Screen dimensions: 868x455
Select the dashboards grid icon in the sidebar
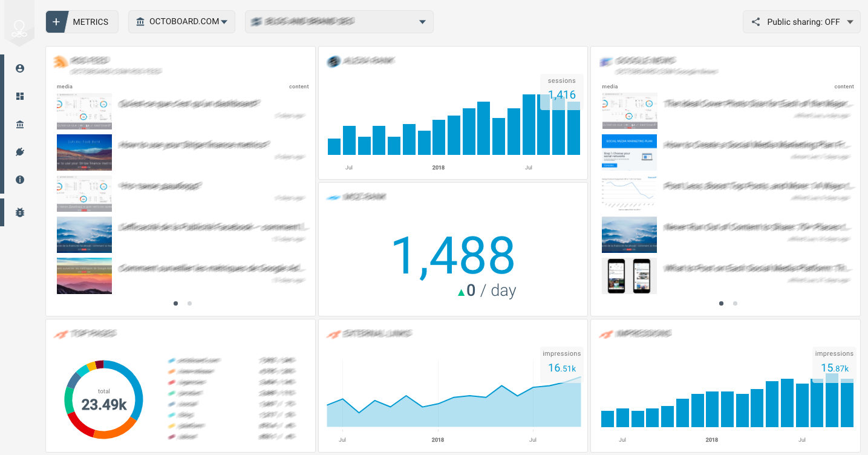pyautogui.click(x=19, y=96)
